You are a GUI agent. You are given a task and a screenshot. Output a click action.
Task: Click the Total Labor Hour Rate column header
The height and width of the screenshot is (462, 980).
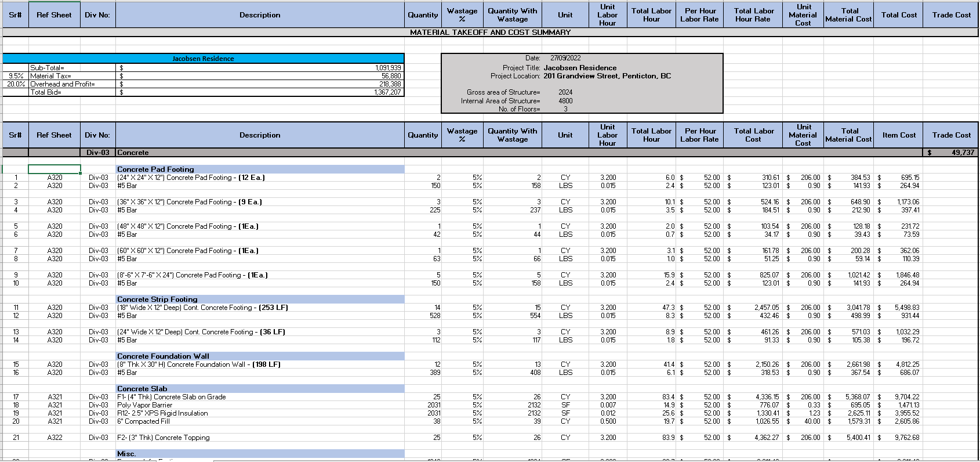click(x=753, y=15)
